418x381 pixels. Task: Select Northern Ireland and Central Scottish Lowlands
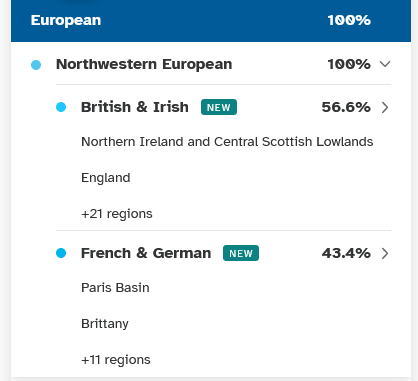227,142
